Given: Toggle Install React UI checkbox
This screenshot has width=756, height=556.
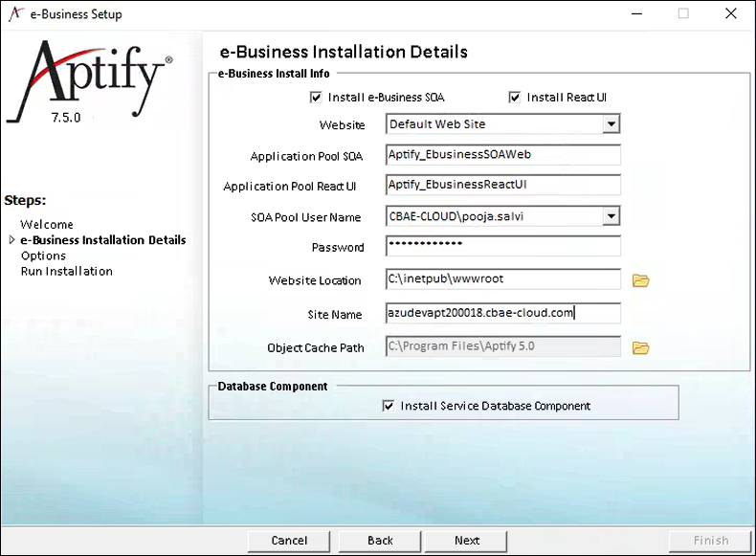Looking at the screenshot, I should point(515,98).
